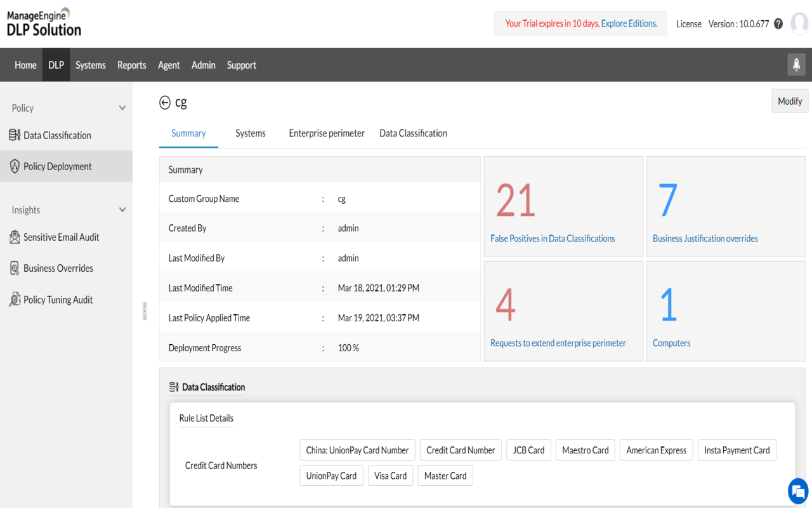Click the back arrow next to cg
This screenshot has width=812, height=508.
click(x=165, y=102)
